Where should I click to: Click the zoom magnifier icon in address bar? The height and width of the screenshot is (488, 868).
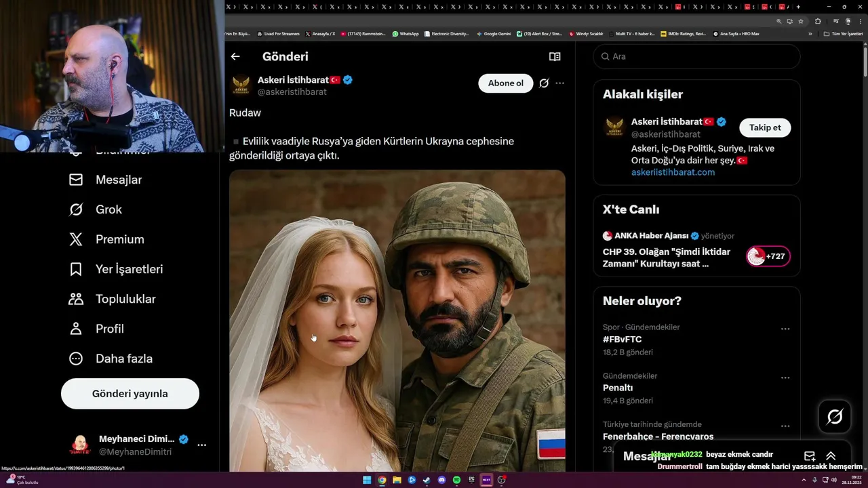point(779,21)
